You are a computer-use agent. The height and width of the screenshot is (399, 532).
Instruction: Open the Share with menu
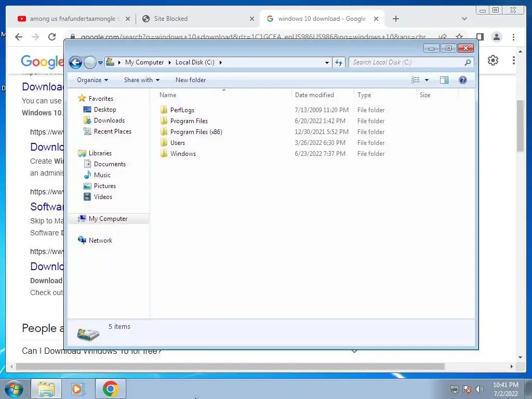click(x=142, y=80)
